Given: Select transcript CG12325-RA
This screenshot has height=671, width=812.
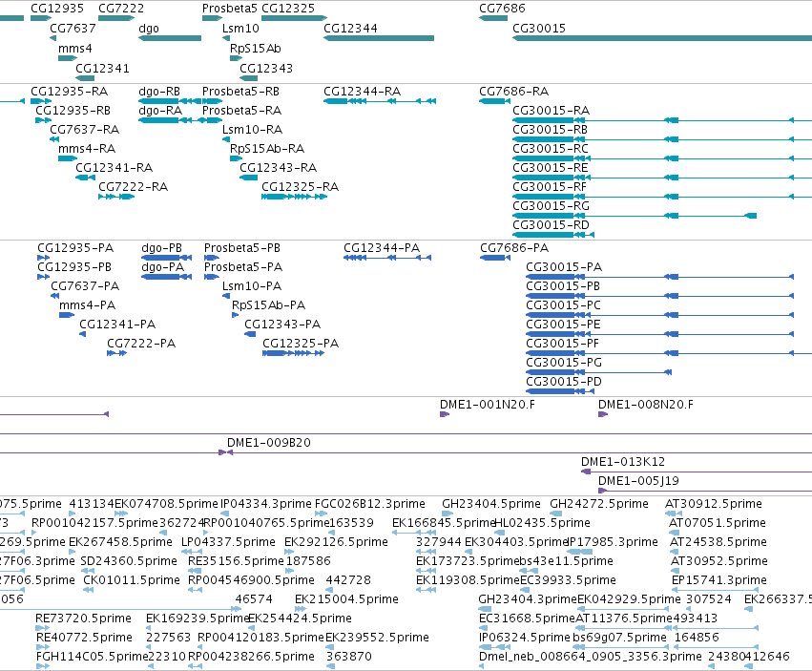Looking at the screenshot, I should (300, 187).
